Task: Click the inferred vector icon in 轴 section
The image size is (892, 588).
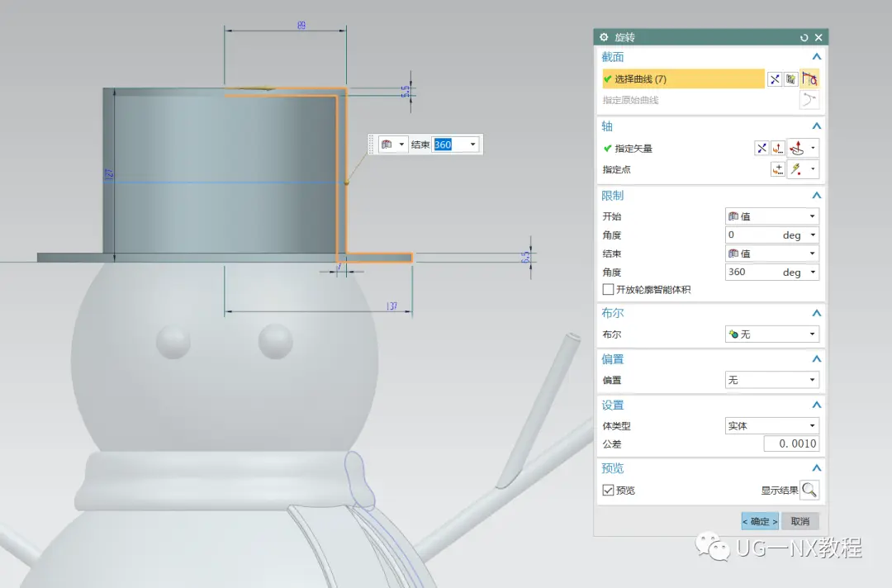Action: point(797,149)
